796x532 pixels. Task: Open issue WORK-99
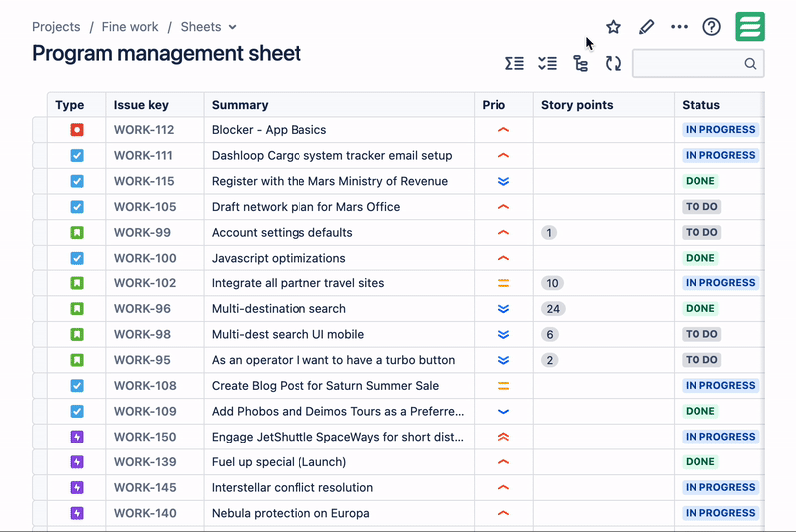click(142, 232)
